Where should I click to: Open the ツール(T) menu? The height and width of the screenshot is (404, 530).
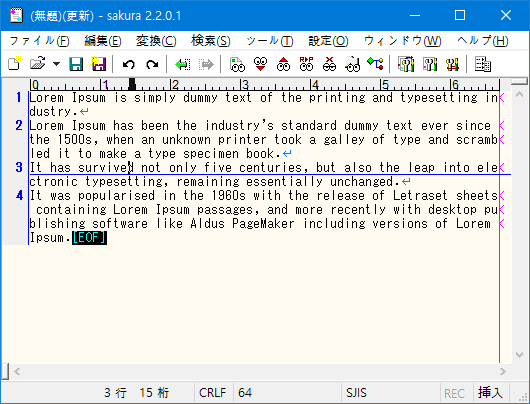269,41
